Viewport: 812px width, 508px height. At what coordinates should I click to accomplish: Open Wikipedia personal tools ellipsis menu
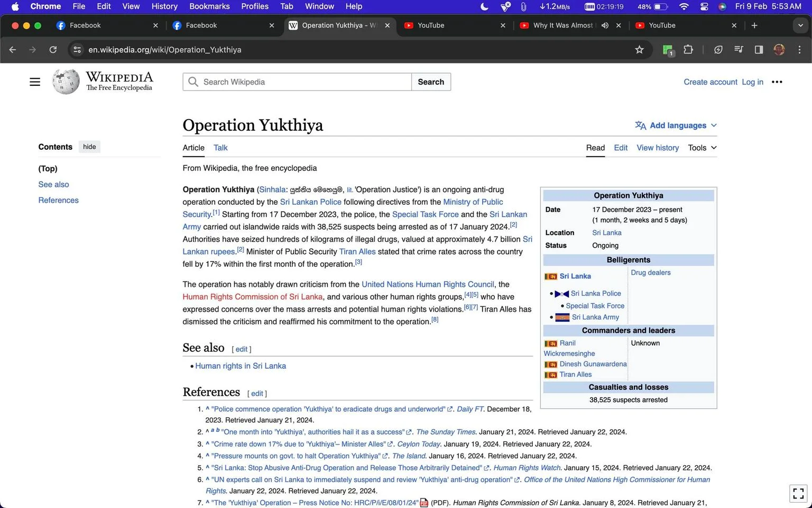coord(777,82)
